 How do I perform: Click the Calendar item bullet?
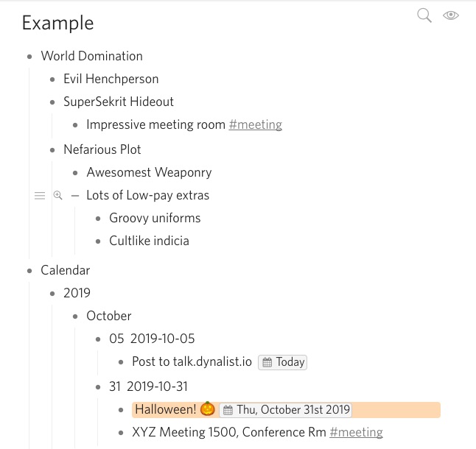[x=29, y=271]
